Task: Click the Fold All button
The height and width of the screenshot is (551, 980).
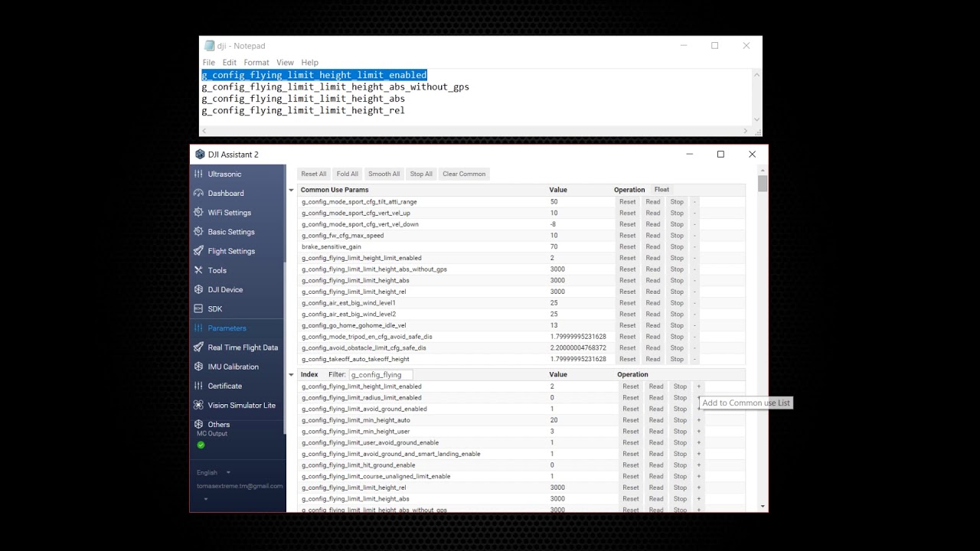Action: [x=348, y=174]
